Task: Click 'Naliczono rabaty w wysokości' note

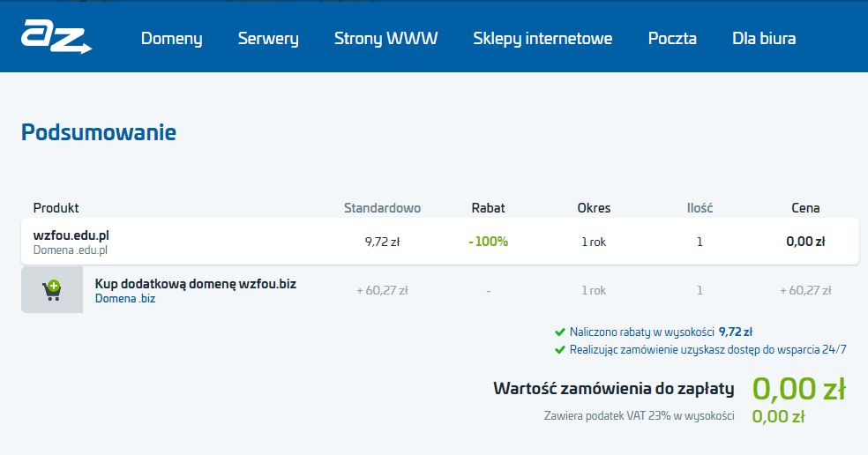Action: coord(642,332)
